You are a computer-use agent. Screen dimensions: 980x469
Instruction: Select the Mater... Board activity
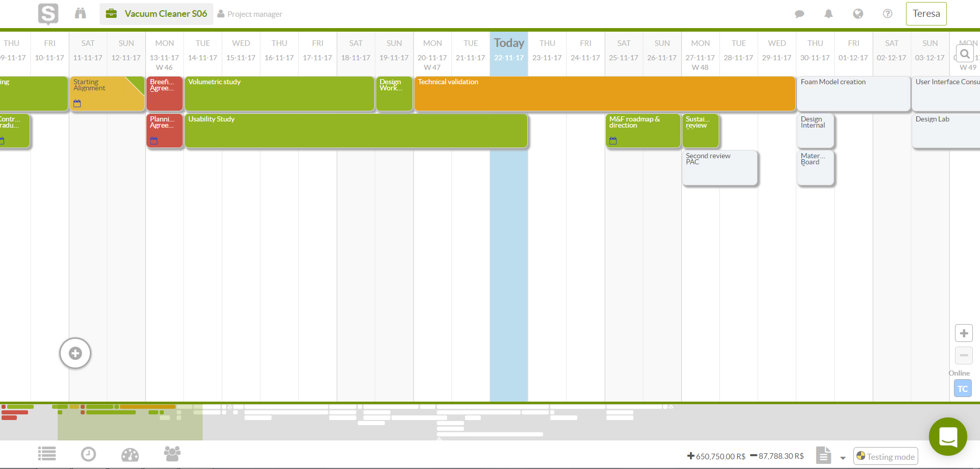point(815,167)
